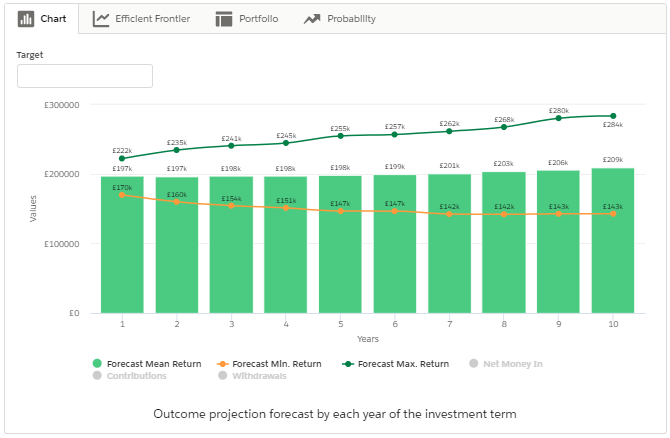This screenshot has height=438, width=670.
Task: Click inside the Target input field
Action: coord(85,76)
